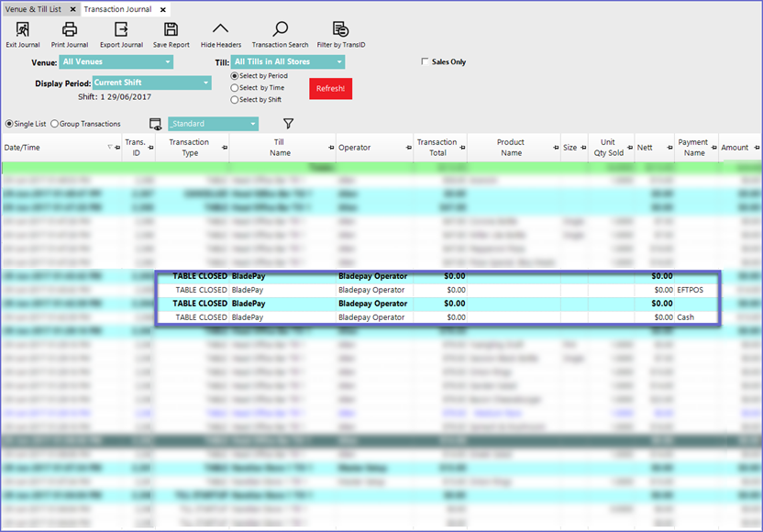Open the Display Period Current Shift dropdown
Screen dimensions: 763x532
[x=150, y=83]
